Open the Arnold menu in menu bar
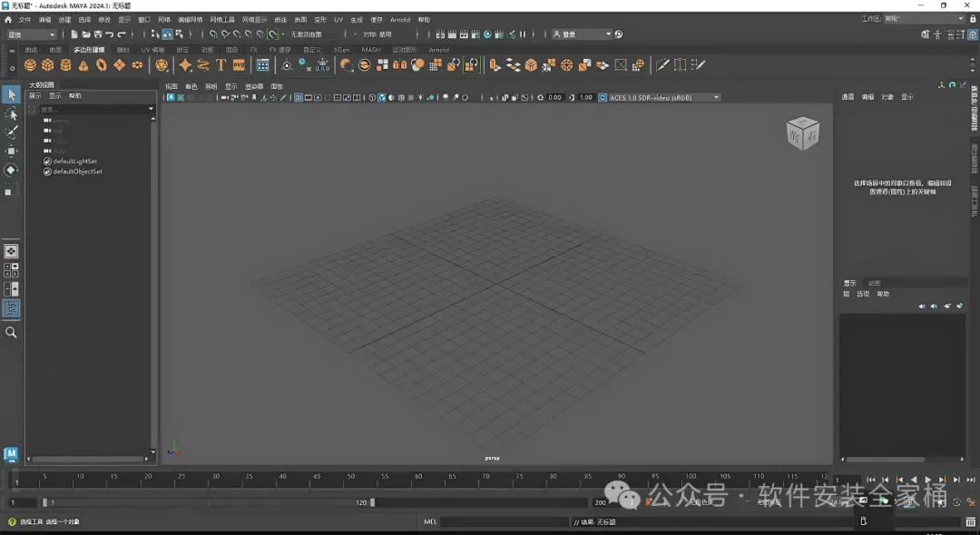 point(399,19)
